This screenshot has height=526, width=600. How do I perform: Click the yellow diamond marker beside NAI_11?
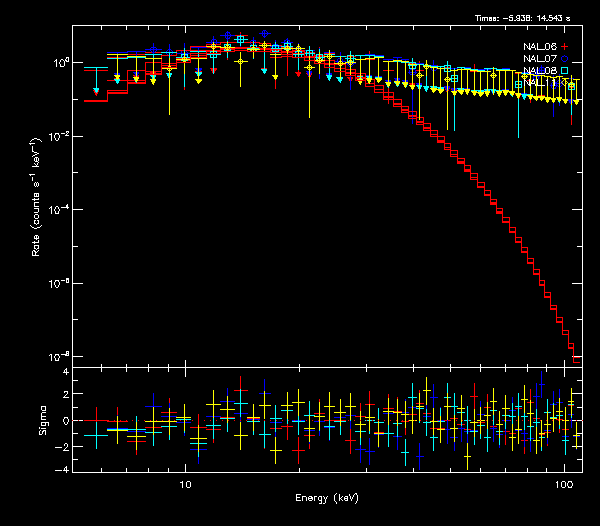coord(564,84)
